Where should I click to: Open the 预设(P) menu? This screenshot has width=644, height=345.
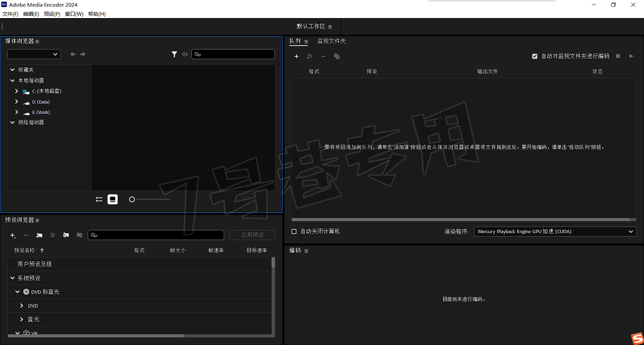coord(52,14)
